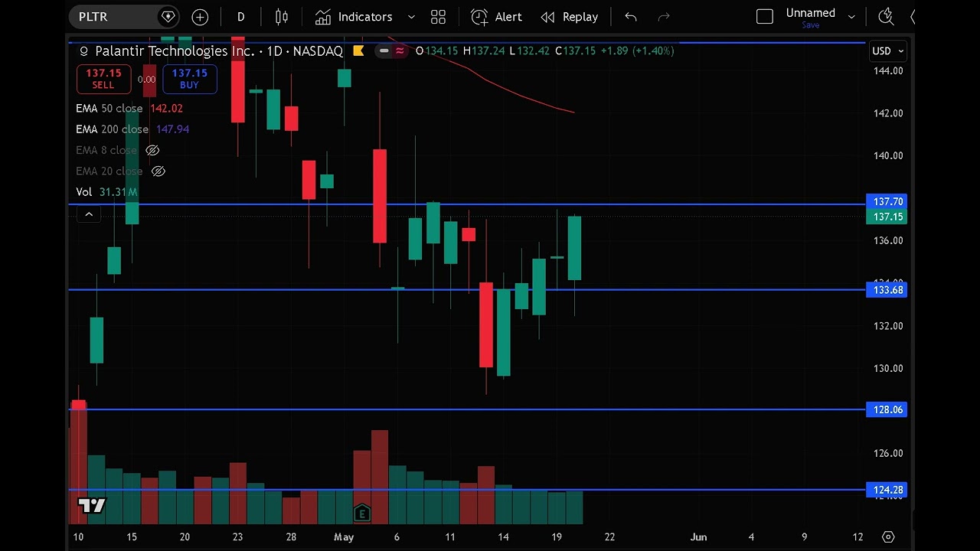
Task: Click the 137.15 SELL button
Action: [103, 79]
